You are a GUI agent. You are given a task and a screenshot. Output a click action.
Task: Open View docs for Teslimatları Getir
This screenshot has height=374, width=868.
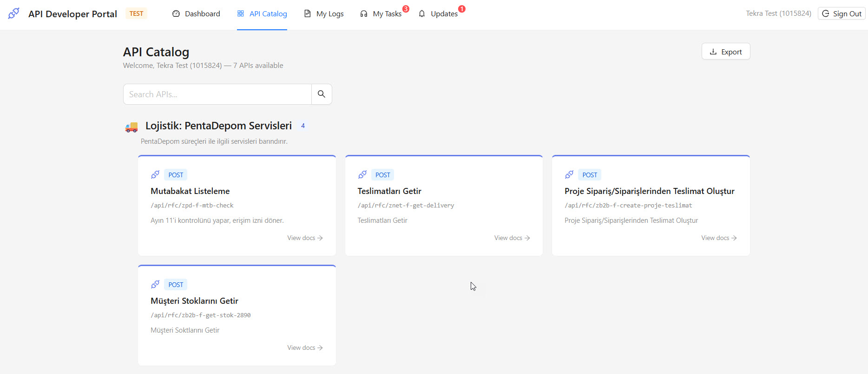tap(512, 238)
